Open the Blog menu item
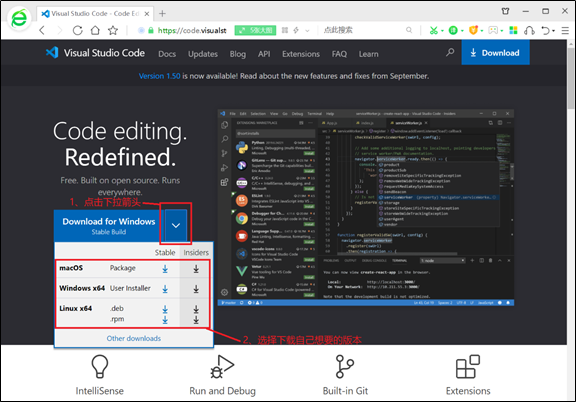 (238, 54)
